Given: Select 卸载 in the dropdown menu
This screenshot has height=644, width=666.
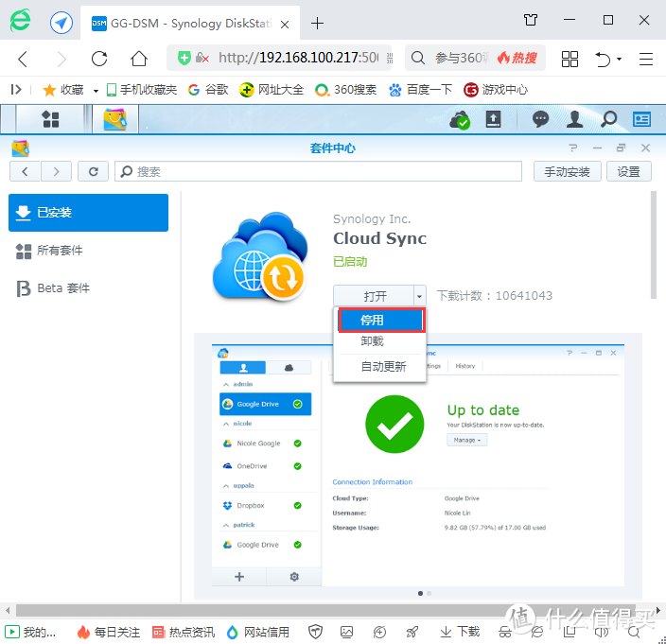Looking at the screenshot, I should click(x=372, y=340).
